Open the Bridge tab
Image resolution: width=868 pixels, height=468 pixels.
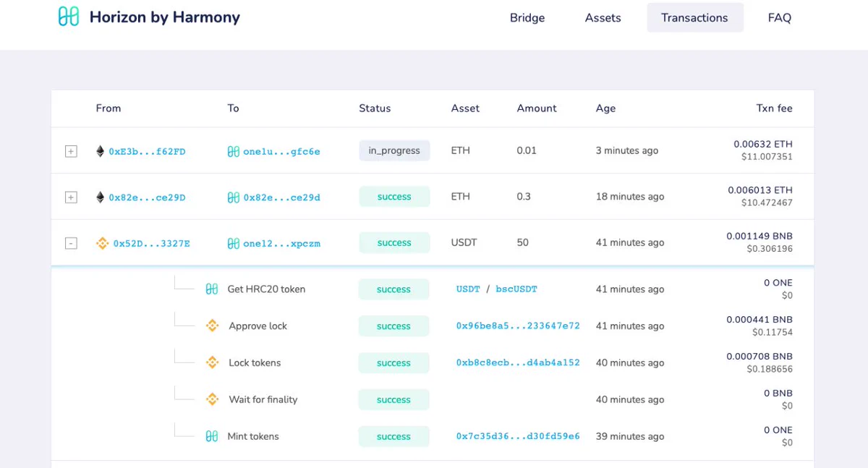(527, 17)
